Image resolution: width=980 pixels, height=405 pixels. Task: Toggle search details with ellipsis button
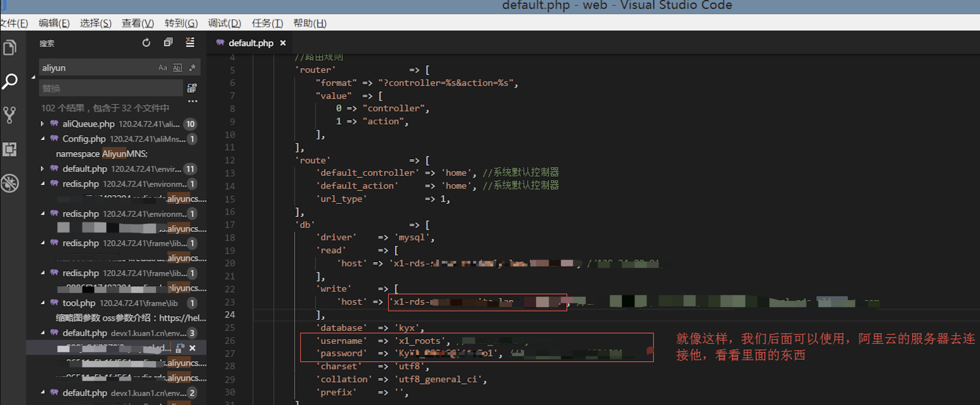click(x=192, y=101)
